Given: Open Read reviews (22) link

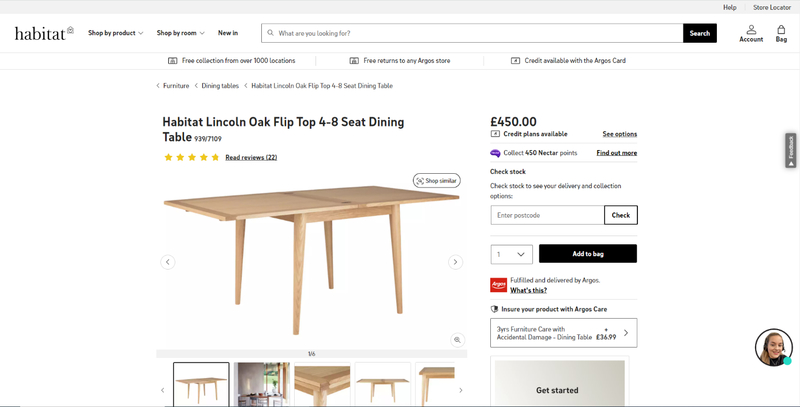Looking at the screenshot, I should 251,158.
